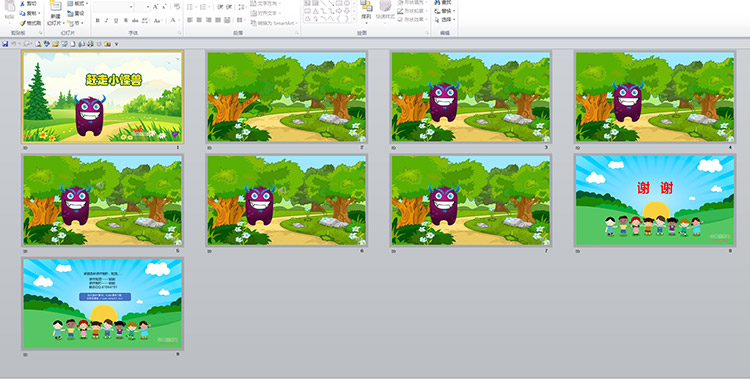750x379 pixels.
Task: Click the Format Painter brush icon
Action: click(23, 23)
